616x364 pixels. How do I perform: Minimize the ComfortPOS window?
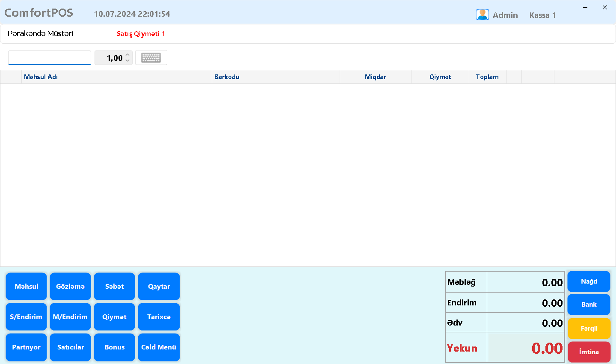pyautogui.click(x=585, y=7)
